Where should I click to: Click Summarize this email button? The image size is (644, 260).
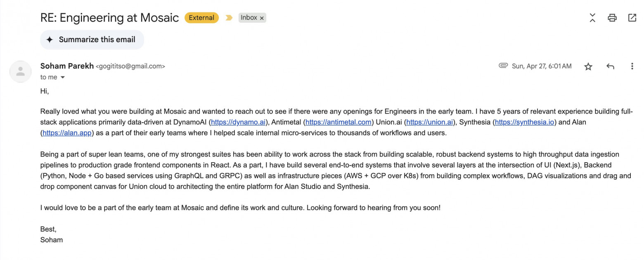point(92,40)
